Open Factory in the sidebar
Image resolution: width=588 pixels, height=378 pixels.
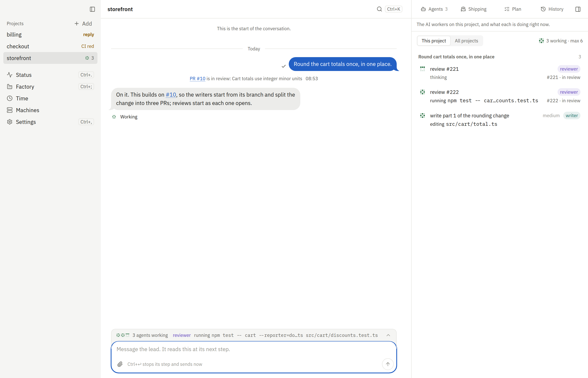[x=50, y=87]
